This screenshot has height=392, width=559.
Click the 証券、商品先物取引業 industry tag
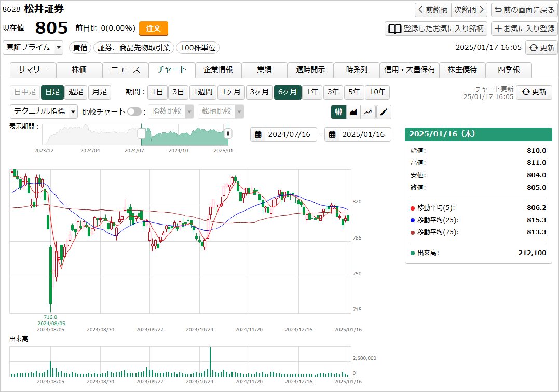pyautogui.click(x=134, y=48)
